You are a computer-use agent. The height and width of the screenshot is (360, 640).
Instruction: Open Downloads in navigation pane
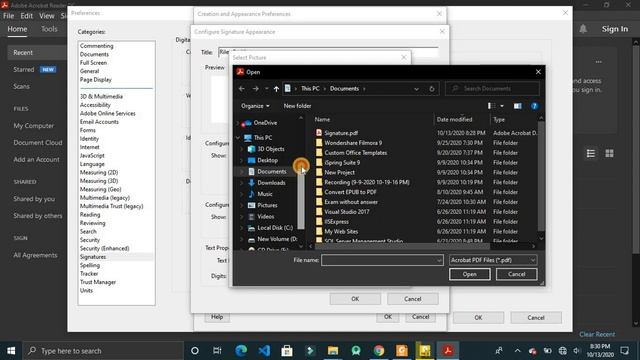click(x=271, y=183)
